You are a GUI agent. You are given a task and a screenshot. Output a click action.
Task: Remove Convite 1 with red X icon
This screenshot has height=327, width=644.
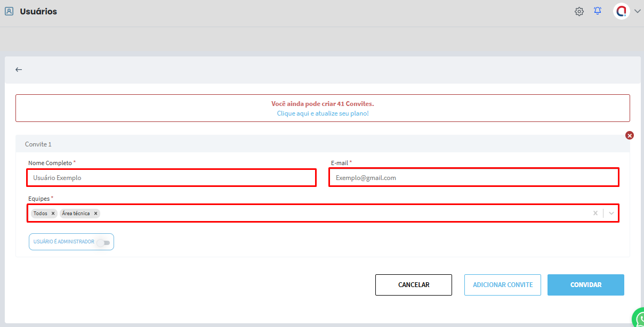[x=630, y=135]
